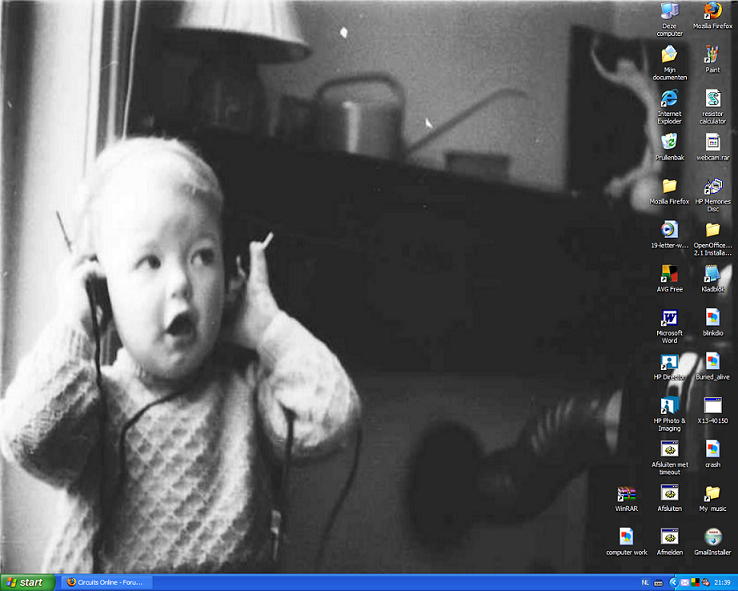The width and height of the screenshot is (738, 591).
Task: Select the WinRAR desktop icon
Action: pyautogui.click(x=626, y=494)
